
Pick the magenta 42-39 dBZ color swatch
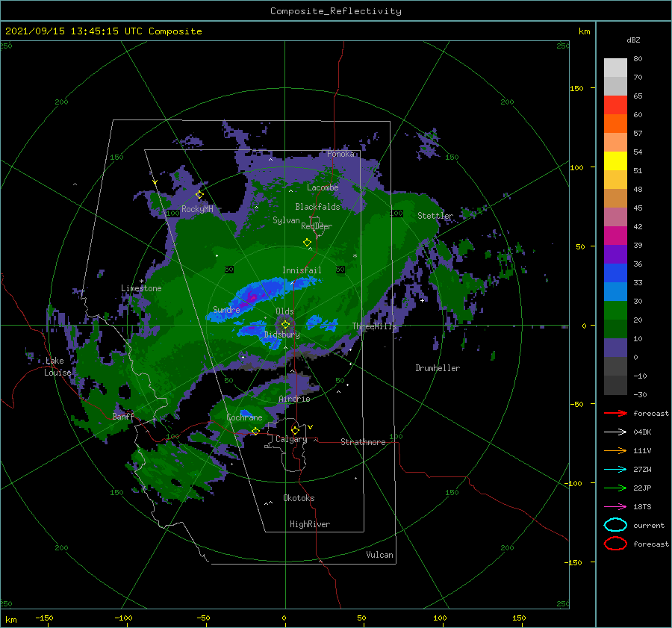615,236
